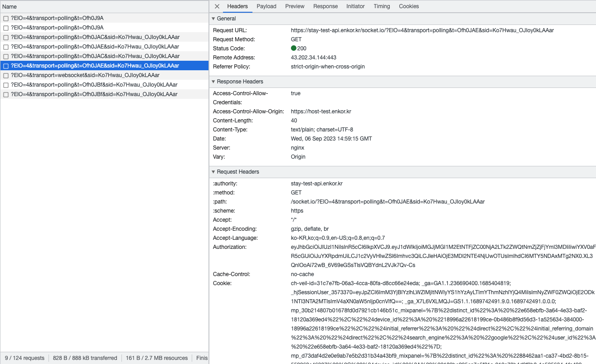Click the 9 / 124 requests status entry
596x364 pixels.
[x=24, y=358]
